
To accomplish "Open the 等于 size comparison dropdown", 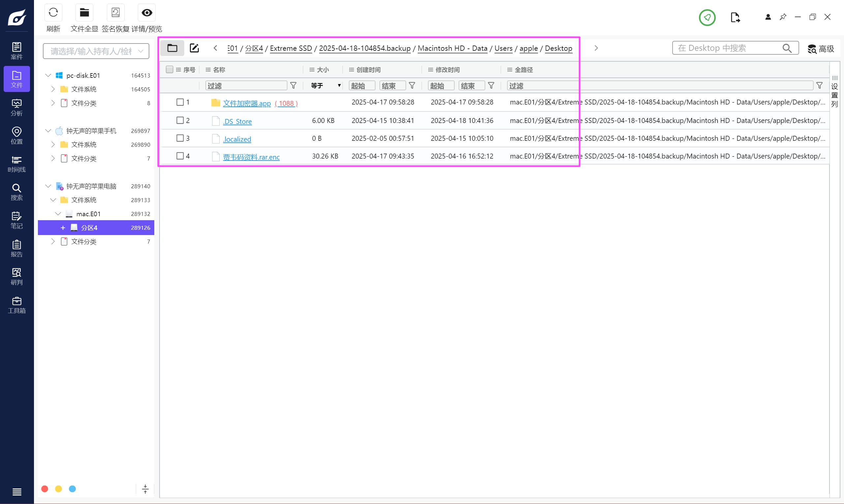I will 325,86.
